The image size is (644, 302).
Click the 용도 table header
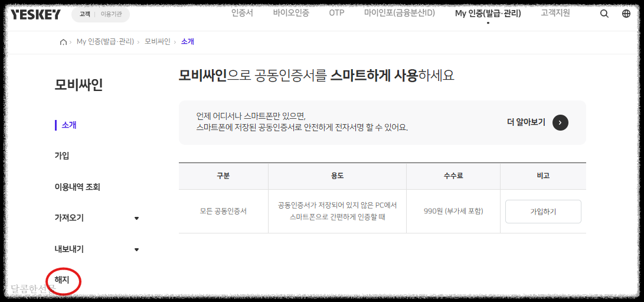pyautogui.click(x=337, y=176)
